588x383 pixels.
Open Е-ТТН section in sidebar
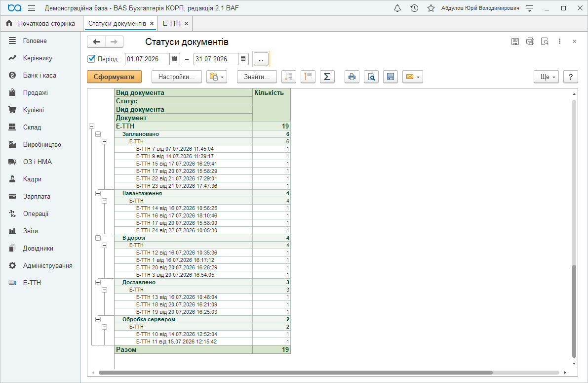click(x=40, y=282)
